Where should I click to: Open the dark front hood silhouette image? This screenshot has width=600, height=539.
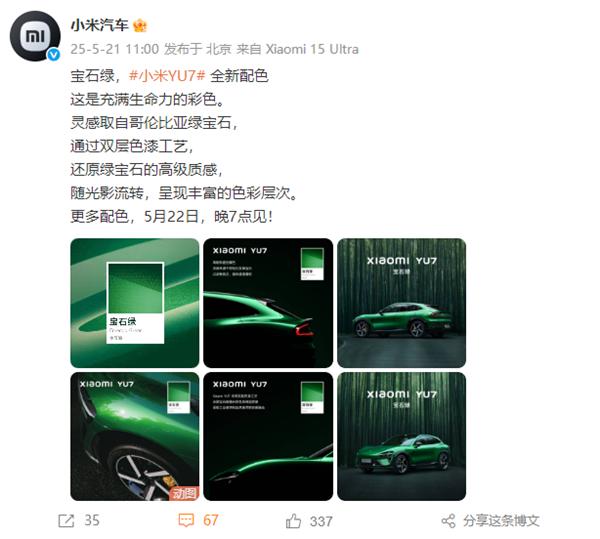(268, 436)
